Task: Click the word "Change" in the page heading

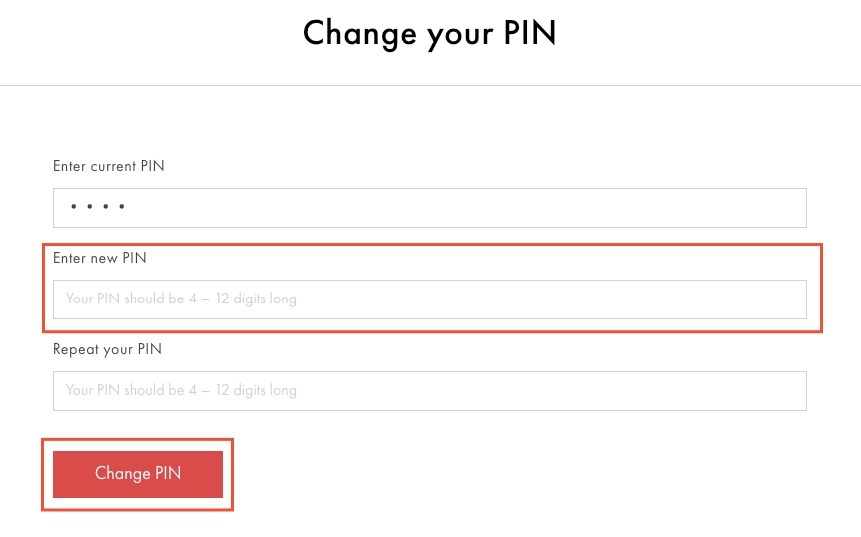Action: [358, 33]
